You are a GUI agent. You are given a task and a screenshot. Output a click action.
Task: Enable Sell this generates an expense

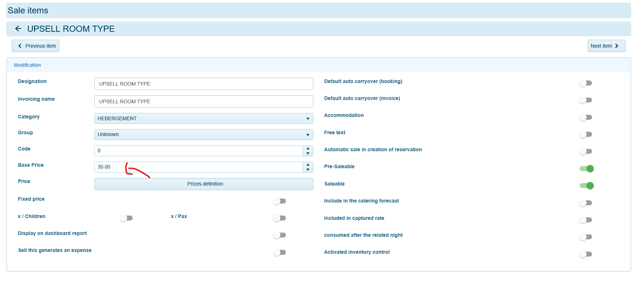(x=280, y=252)
